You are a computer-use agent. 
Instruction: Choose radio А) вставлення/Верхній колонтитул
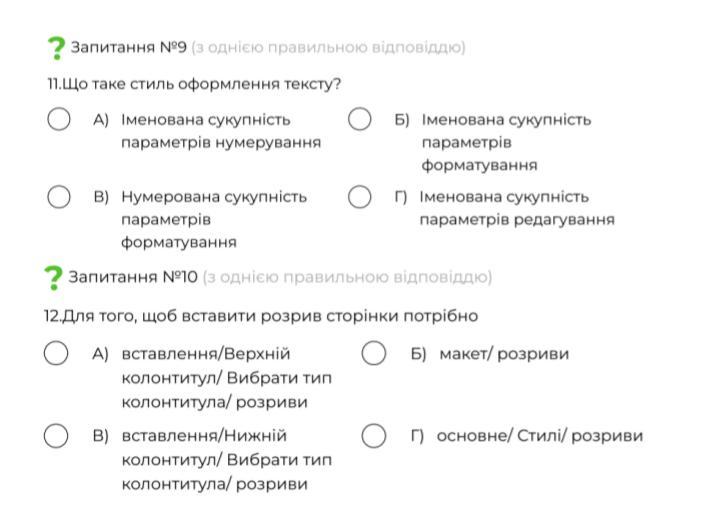click(56, 353)
